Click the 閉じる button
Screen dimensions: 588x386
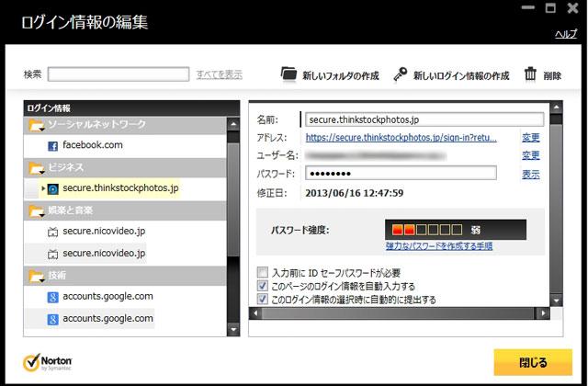coord(533,362)
